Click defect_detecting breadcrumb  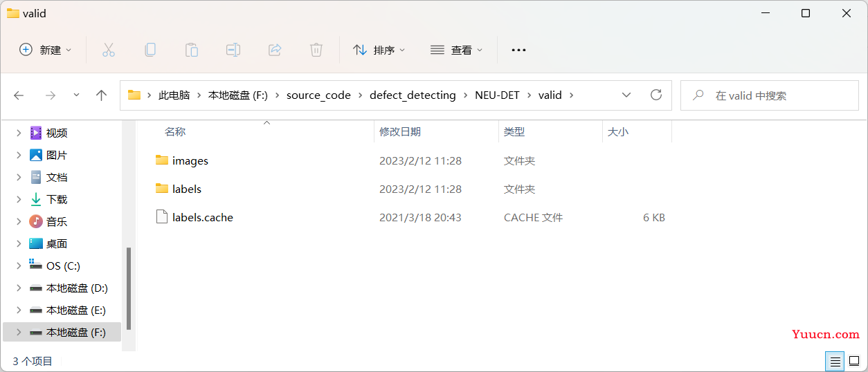coord(413,95)
